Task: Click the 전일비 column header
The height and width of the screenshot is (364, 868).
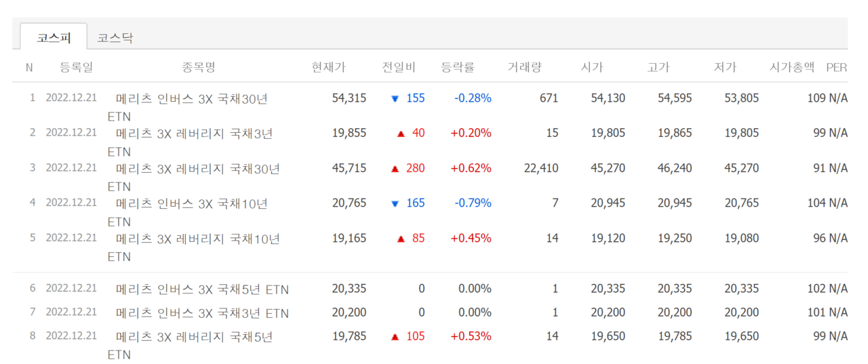Action: point(399,68)
